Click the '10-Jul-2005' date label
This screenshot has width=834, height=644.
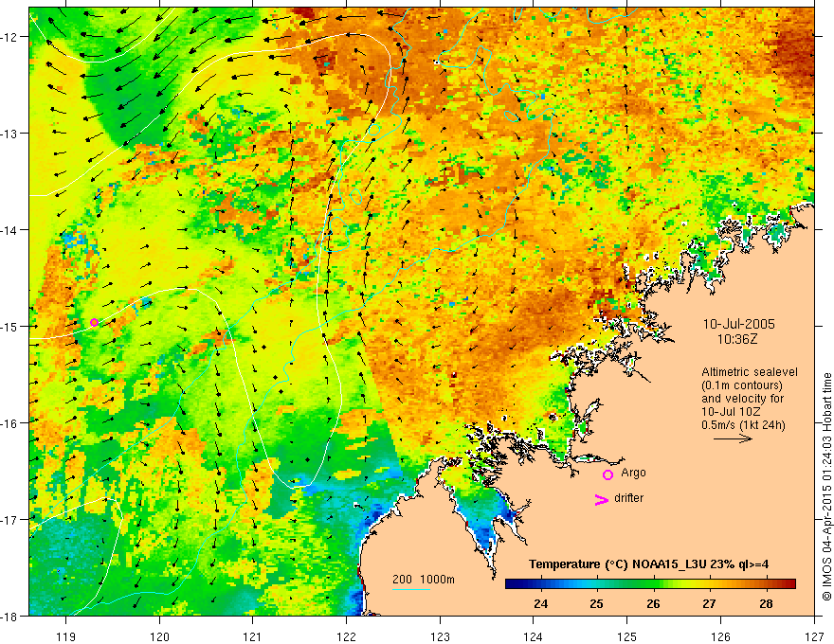coord(739,324)
